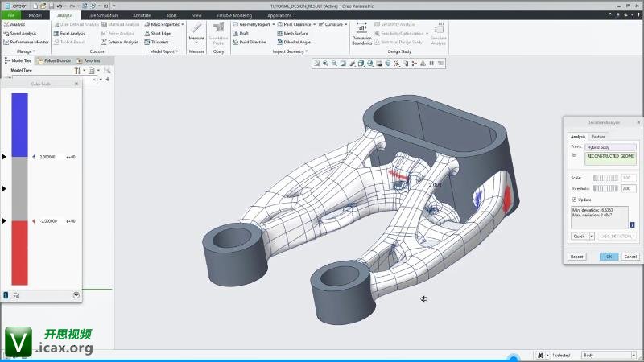Select the Thickness analysis tool

coord(159,42)
